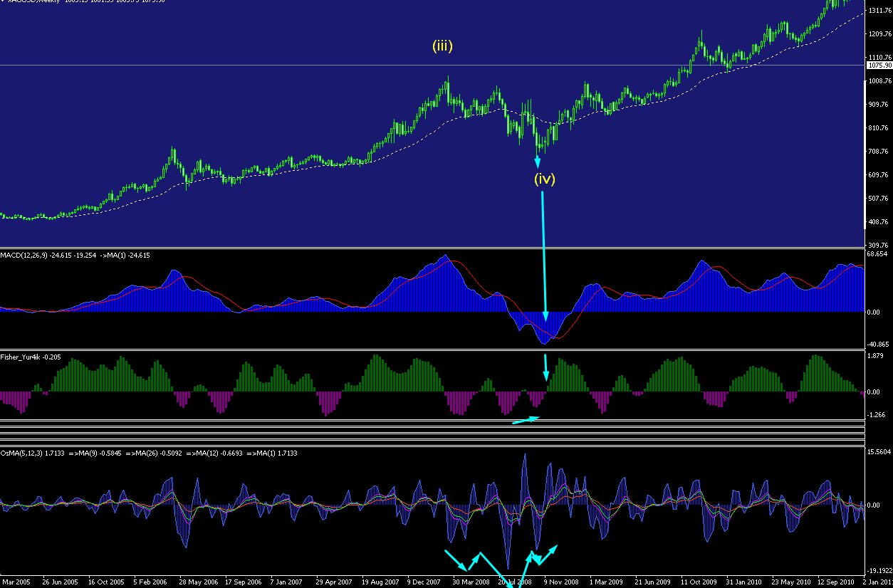Click price axis value 1209.76
Screen dimensions: 893x588
[x=879, y=34]
